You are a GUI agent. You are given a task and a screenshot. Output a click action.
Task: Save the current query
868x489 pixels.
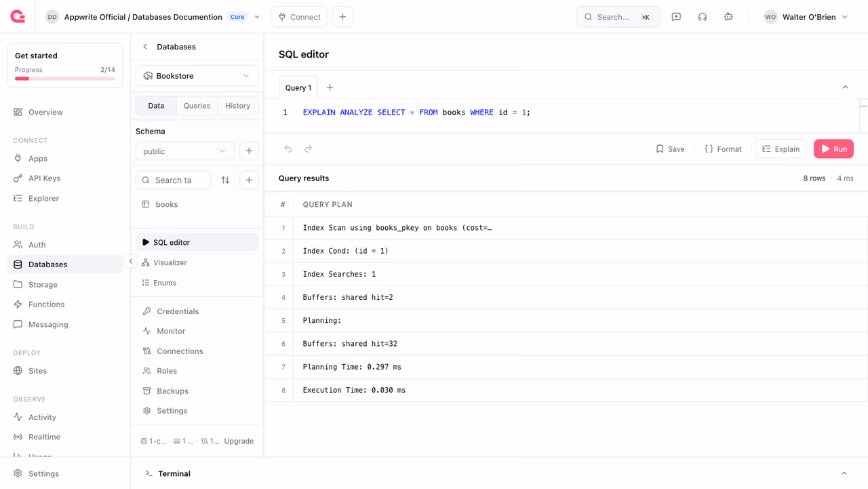[670, 149]
